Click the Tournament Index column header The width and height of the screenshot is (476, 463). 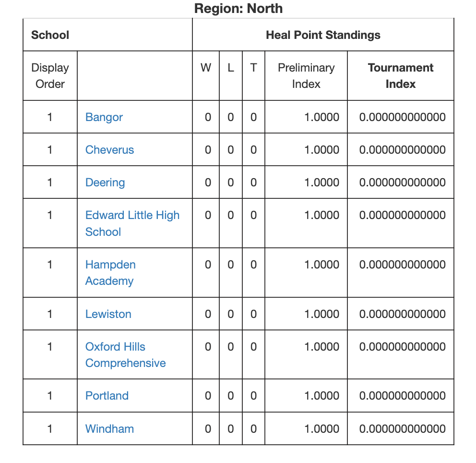coord(400,76)
